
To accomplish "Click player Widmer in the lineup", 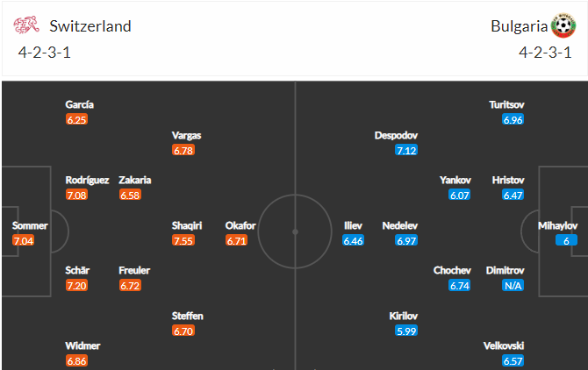I will coord(82,345).
